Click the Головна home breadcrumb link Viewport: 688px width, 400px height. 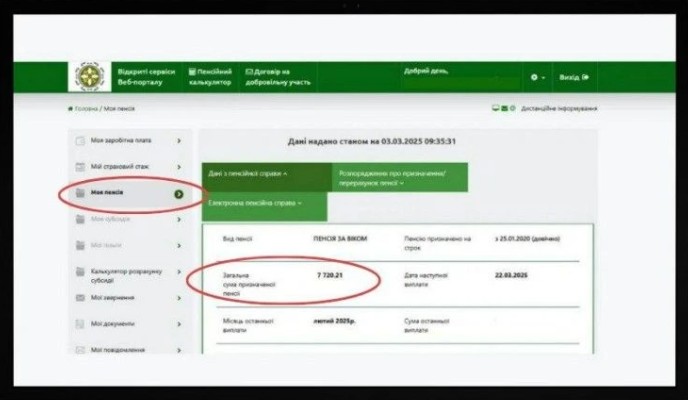click(84, 108)
